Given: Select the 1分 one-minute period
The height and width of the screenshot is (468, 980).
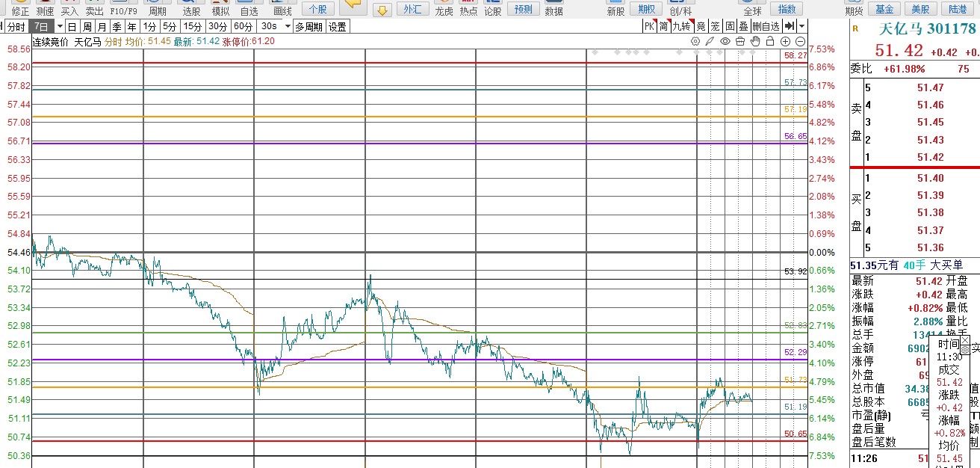Looking at the screenshot, I should click(149, 26).
